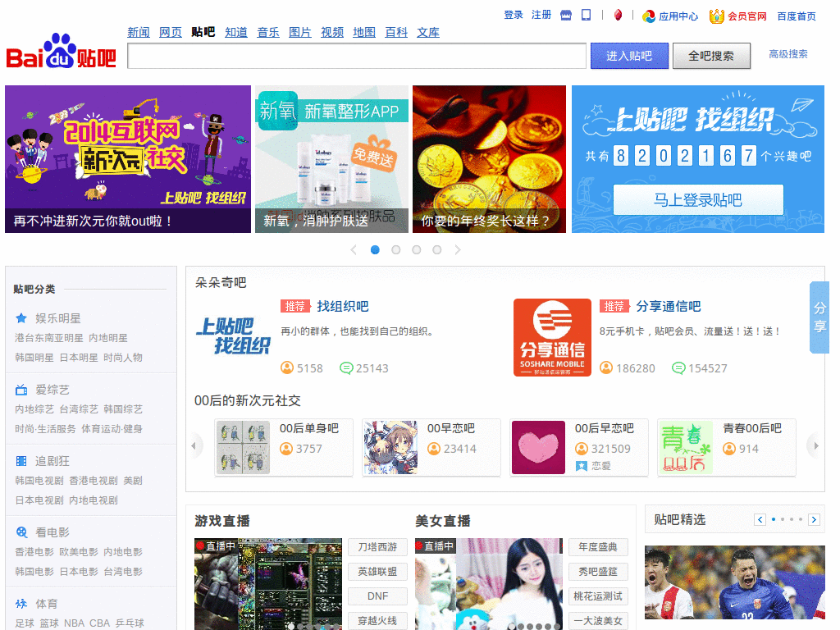Show previous page in 贴吧精选

[x=760, y=520]
